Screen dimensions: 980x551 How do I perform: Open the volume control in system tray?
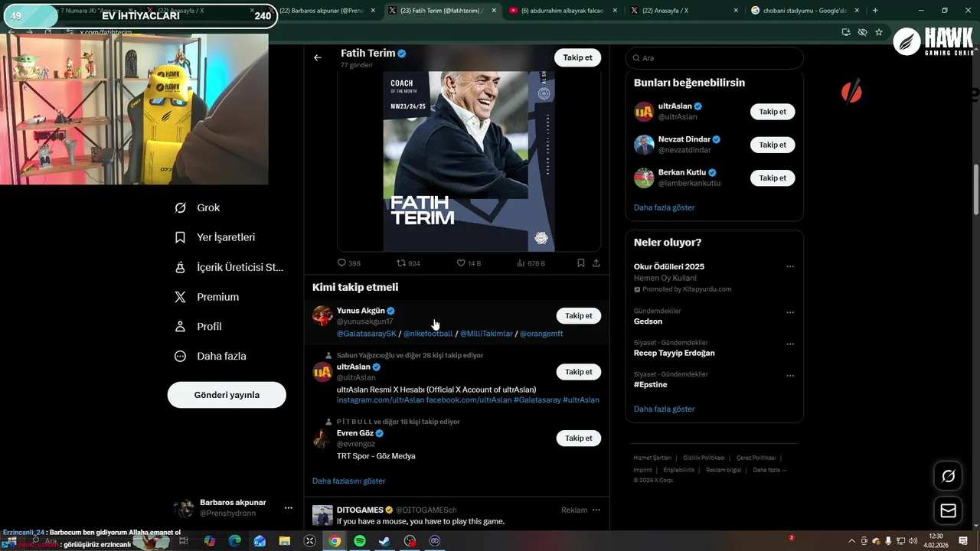[x=913, y=541]
